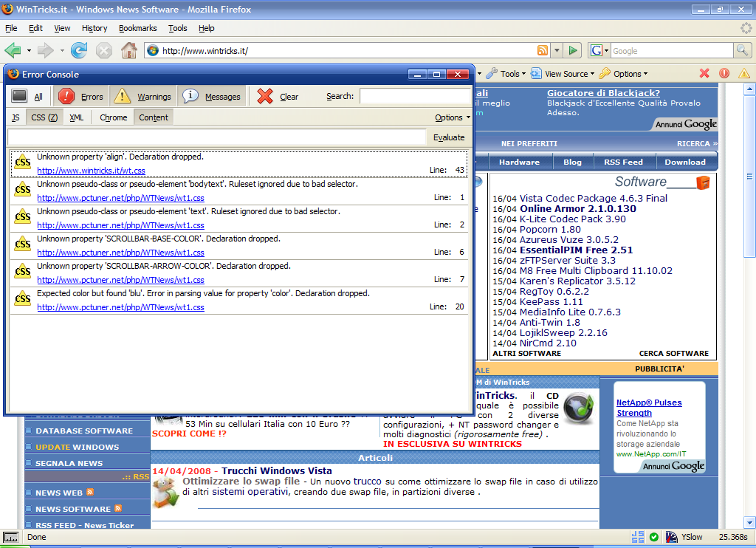Click the status bar window icon at left
This screenshot has height=548, width=756.
pyautogui.click(x=10, y=537)
